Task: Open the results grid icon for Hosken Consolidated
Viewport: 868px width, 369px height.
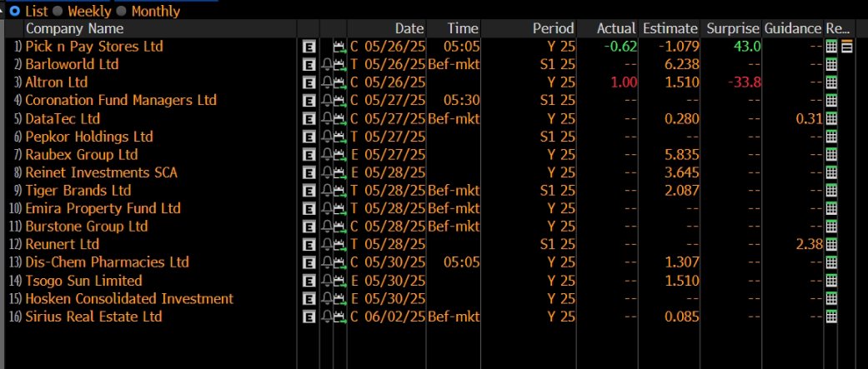Action: 831,299
